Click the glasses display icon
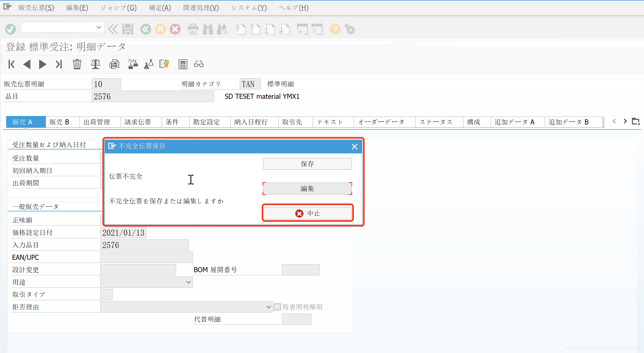644x353 pixels. tap(199, 64)
